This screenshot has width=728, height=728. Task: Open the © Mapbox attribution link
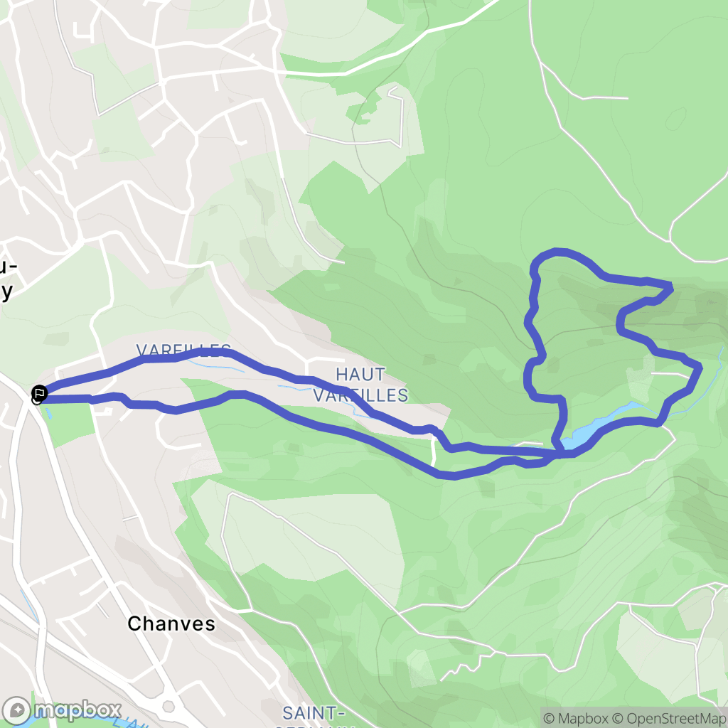pos(576,719)
